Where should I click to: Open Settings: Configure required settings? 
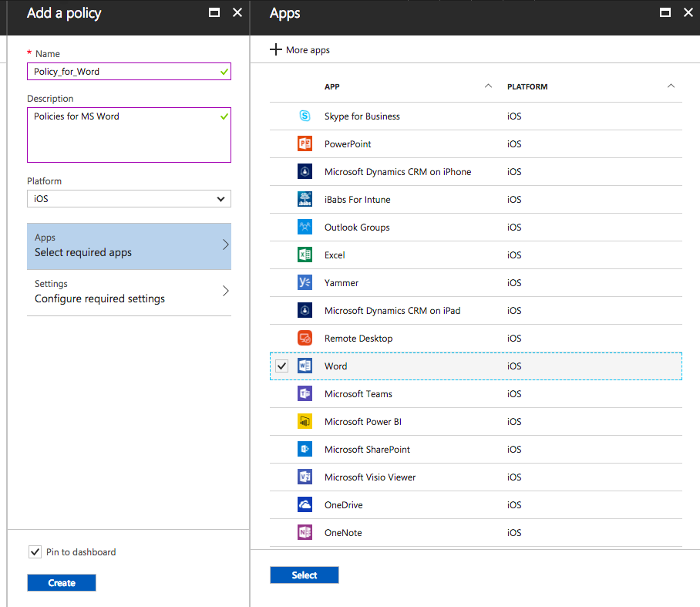pyautogui.click(x=129, y=292)
